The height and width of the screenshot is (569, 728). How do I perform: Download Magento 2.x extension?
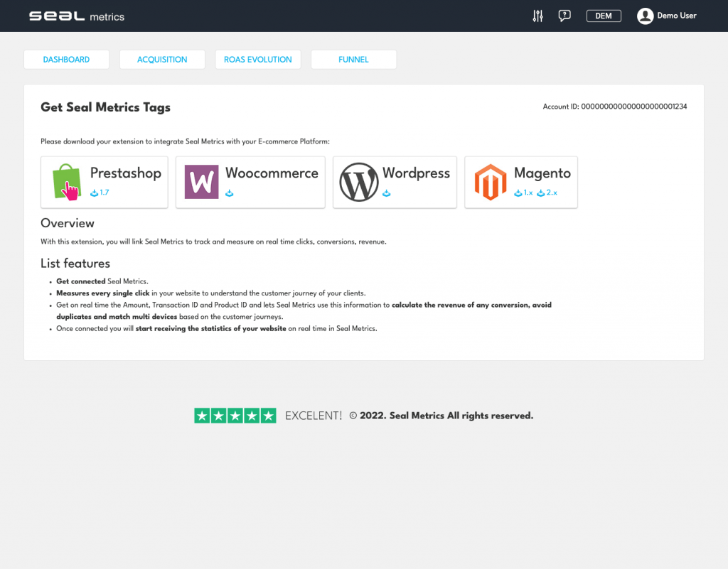click(x=547, y=193)
